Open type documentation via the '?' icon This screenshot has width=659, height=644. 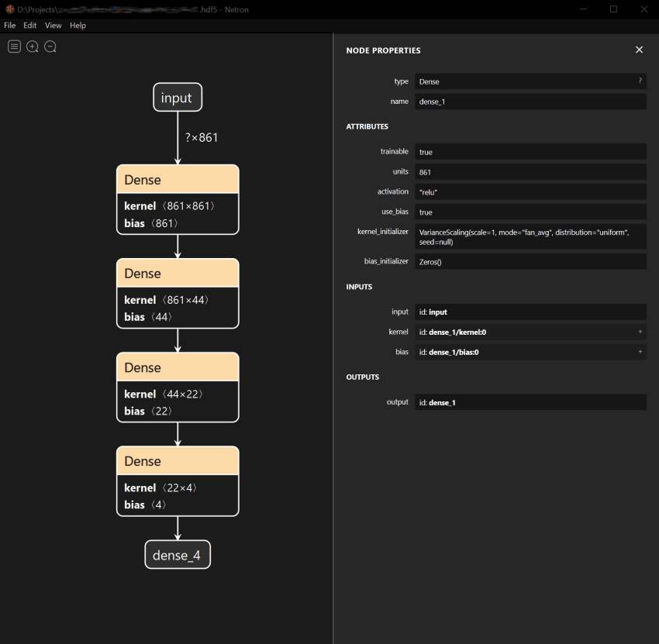pyautogui.click(x=640, y=81)
